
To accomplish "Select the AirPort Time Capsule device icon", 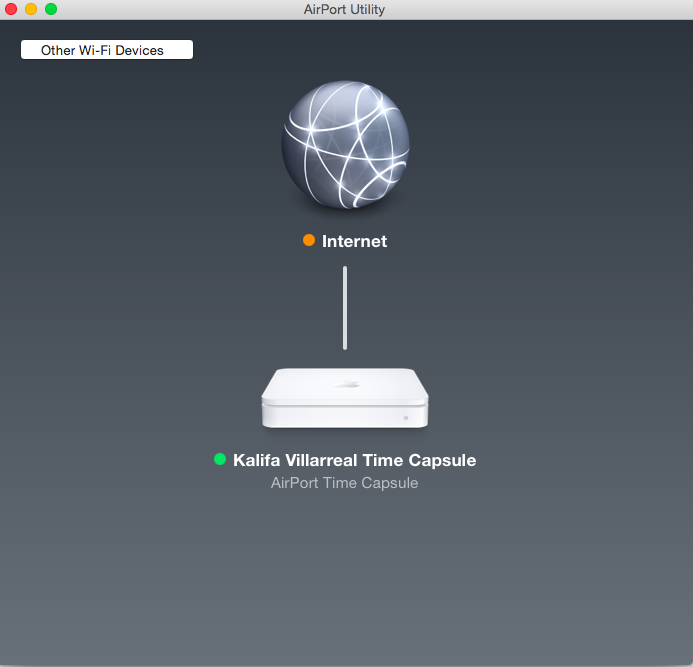I will coord(345,398).
